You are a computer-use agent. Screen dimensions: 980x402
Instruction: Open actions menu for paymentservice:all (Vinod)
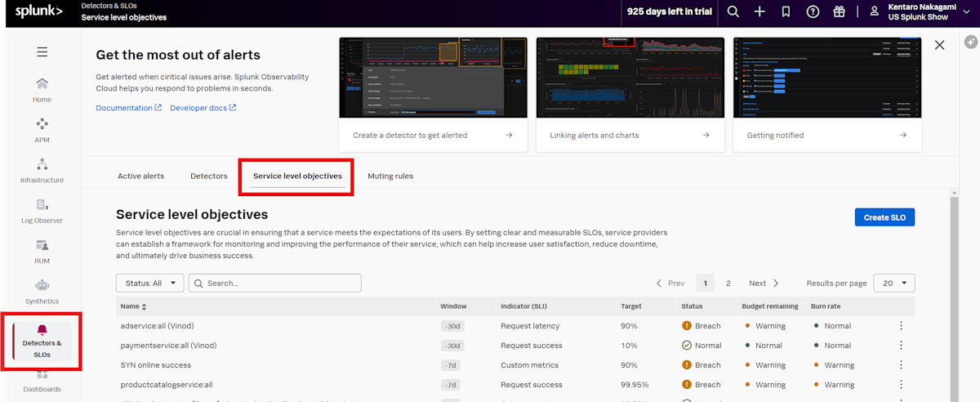pos(901,345)
